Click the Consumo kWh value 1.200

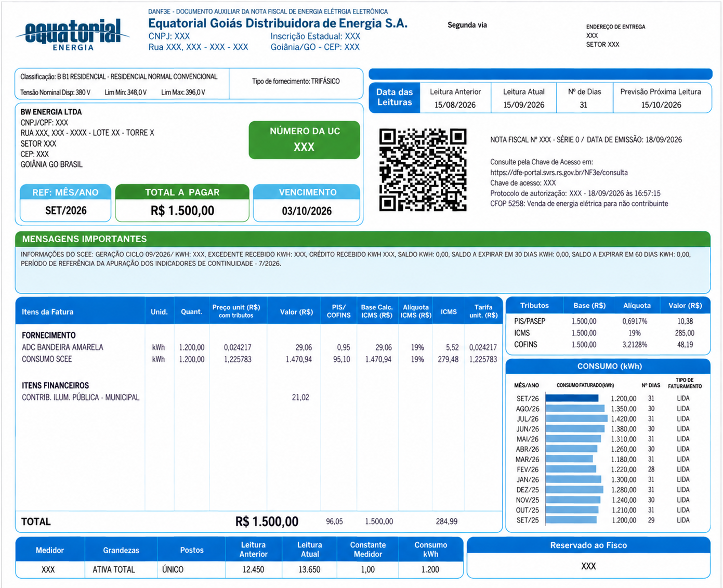tap(430, 569)
